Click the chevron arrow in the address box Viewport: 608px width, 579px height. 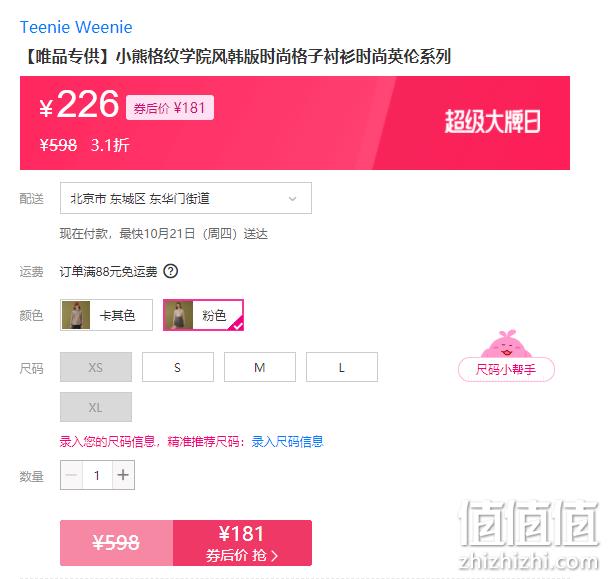pyautogui.click(x=292, y=199)
